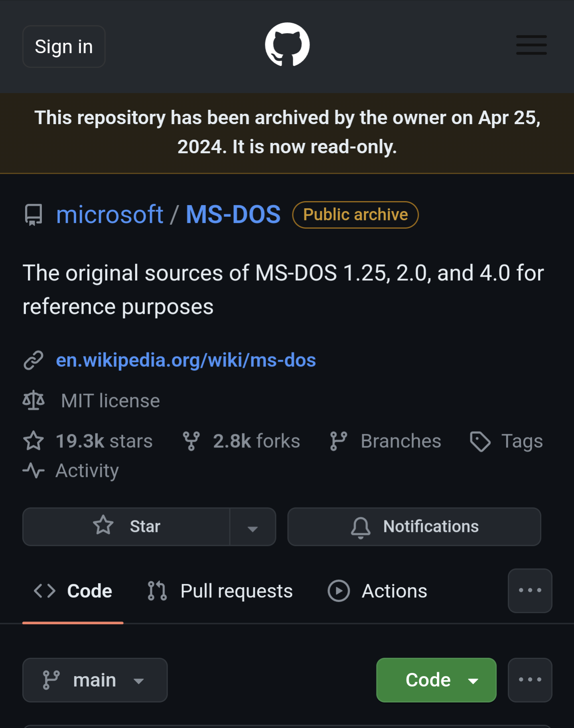Image resolution: width=574 pixels, height=728 pixels.
Task: Open the microsoft owner link
Action: (110, 215)
